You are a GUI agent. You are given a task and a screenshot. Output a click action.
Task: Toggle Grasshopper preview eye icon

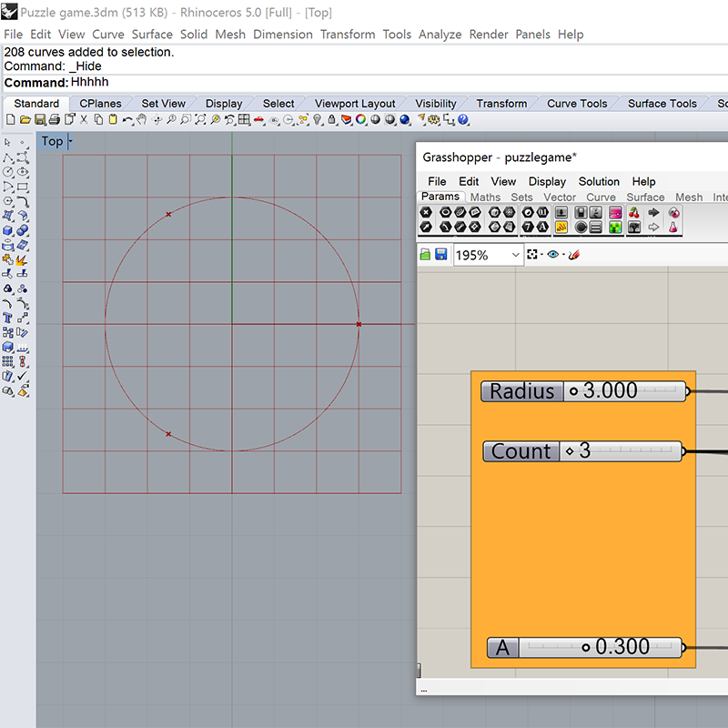pos(552,255)
